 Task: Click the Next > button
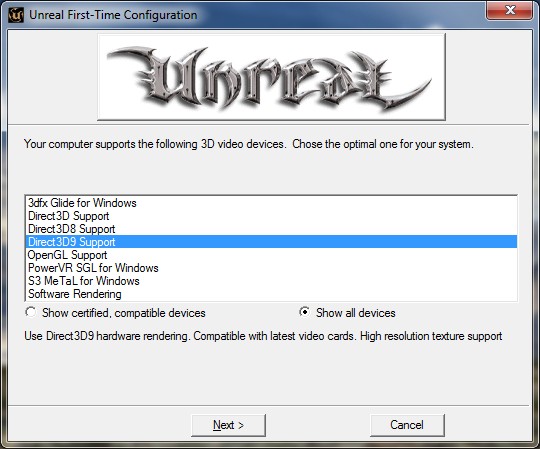tap(228, 425)
